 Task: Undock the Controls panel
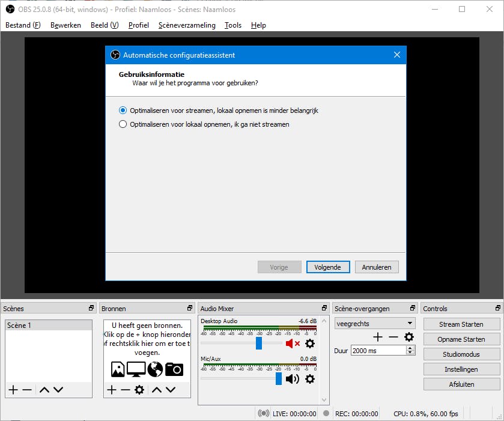(498, 308)
